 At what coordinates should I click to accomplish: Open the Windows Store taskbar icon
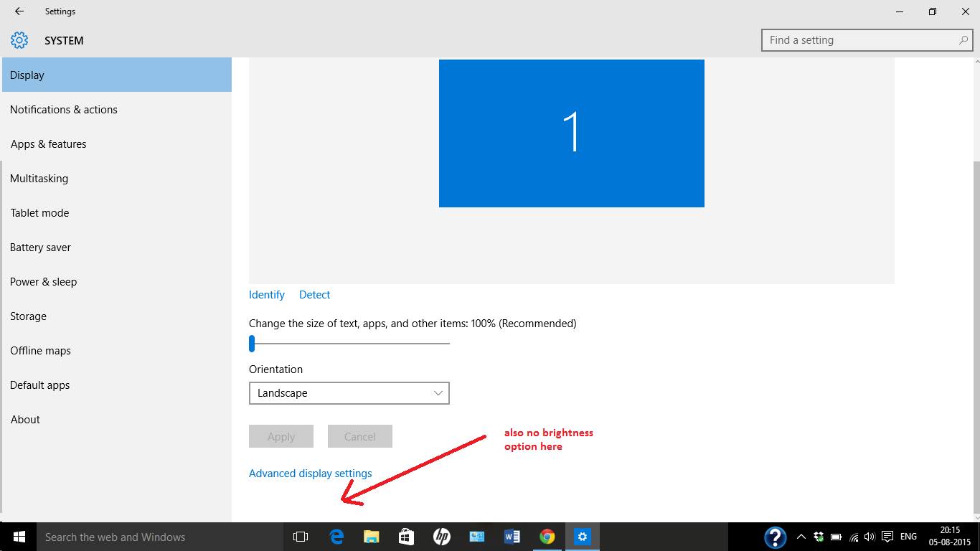406,537
